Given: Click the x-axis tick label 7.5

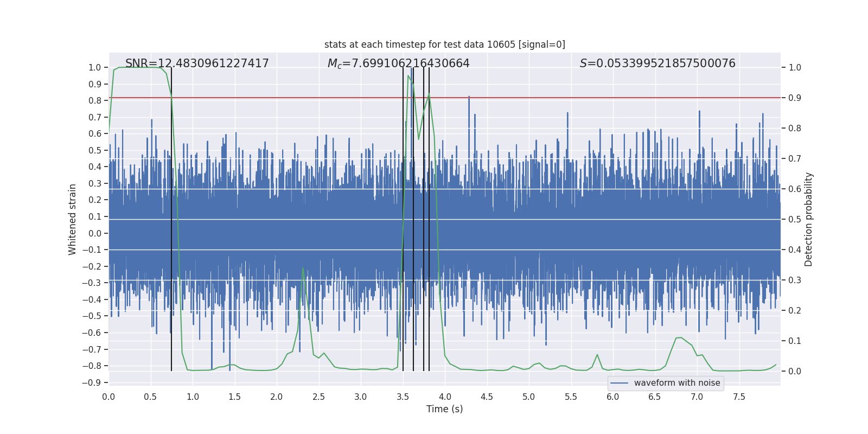Looking at the screenshot, I should pos(739,397).
